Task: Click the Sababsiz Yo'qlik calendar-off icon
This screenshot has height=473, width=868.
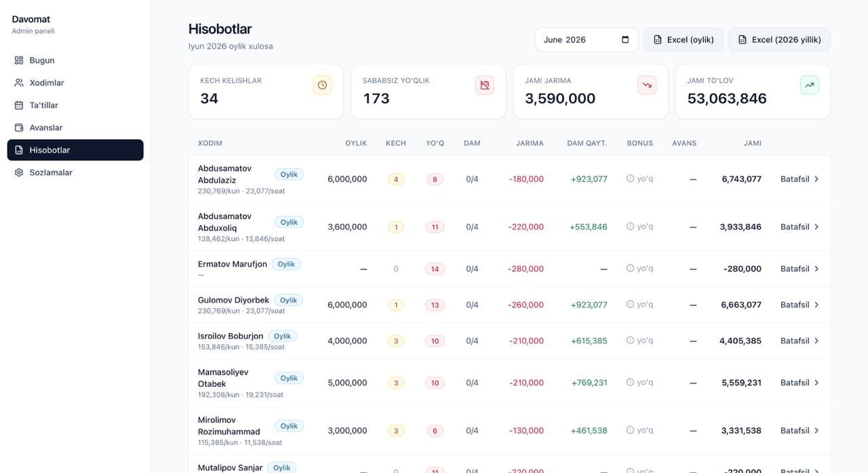Action: (x=484, y=85)
